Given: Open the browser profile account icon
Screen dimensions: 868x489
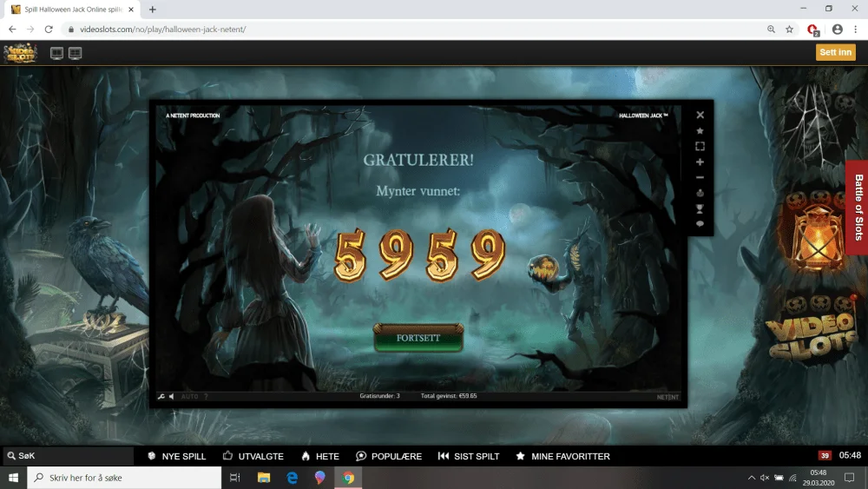Looking at the screenshot, I should point(837,30).
